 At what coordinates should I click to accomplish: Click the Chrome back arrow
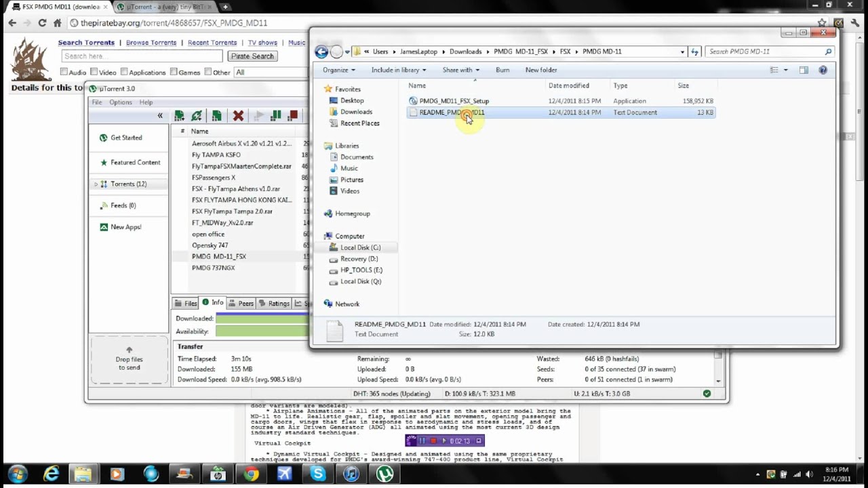tap(12, 22)
